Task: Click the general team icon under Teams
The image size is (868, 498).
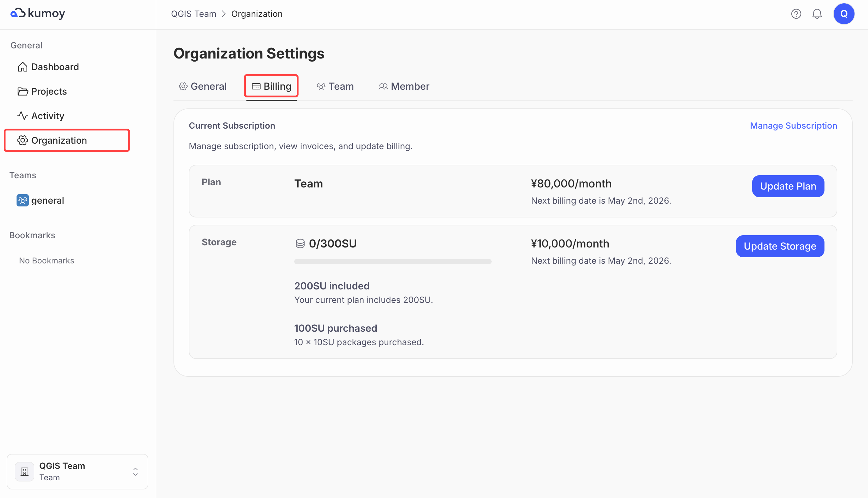Action: 23,200
